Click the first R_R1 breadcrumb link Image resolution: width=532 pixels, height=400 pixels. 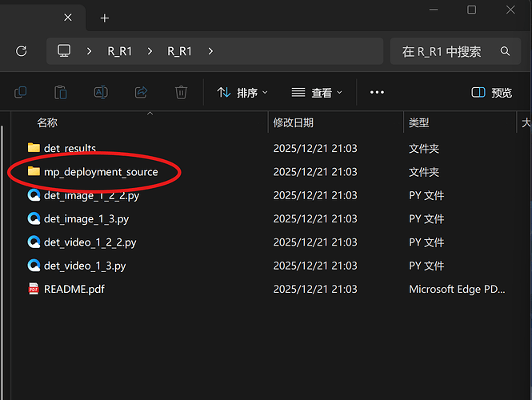pyautogui.click(x=120, y=51)
